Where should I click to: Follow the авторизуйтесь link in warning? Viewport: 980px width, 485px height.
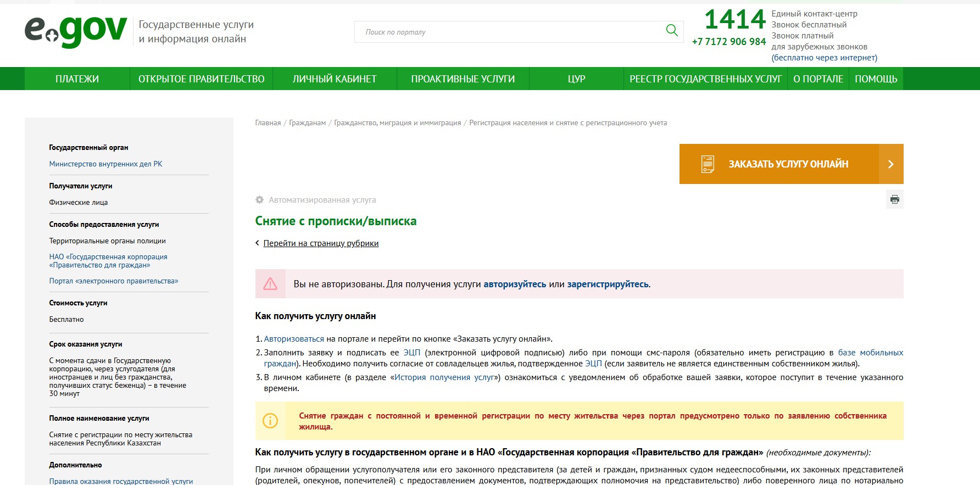[x=514, y=285]
